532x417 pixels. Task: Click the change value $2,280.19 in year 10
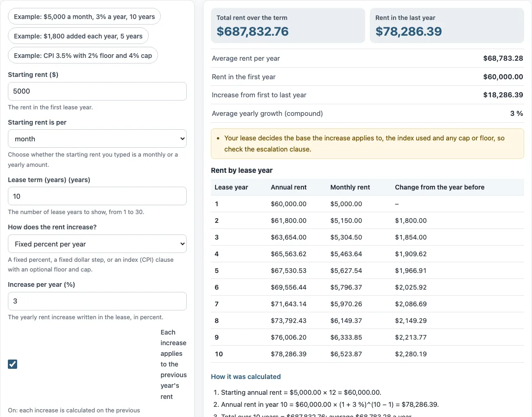tap(411, 354)
